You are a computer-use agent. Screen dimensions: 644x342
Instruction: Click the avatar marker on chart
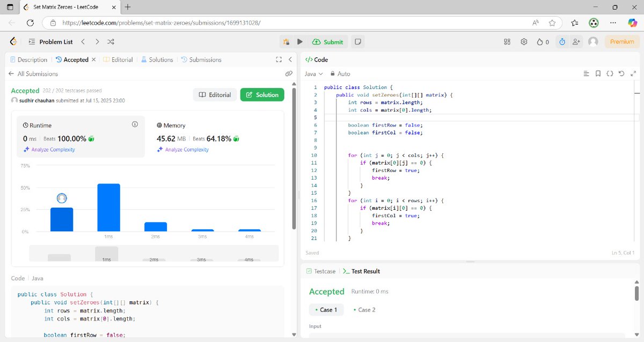62,198
